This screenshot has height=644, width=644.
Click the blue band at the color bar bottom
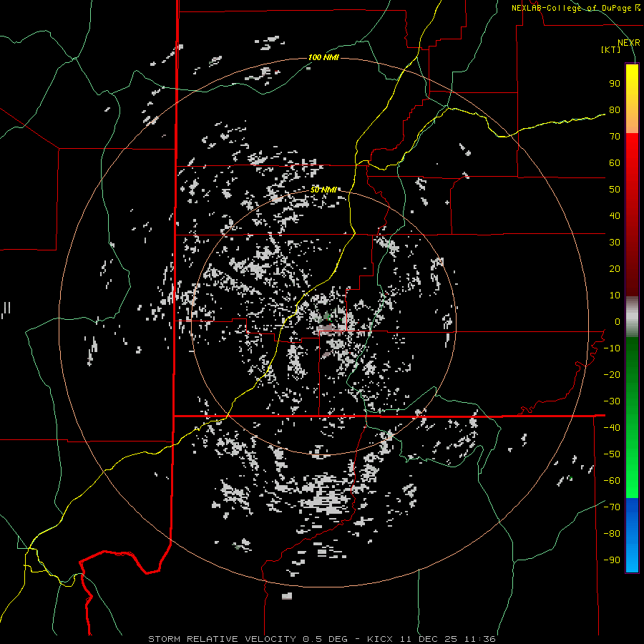[632, 535]
